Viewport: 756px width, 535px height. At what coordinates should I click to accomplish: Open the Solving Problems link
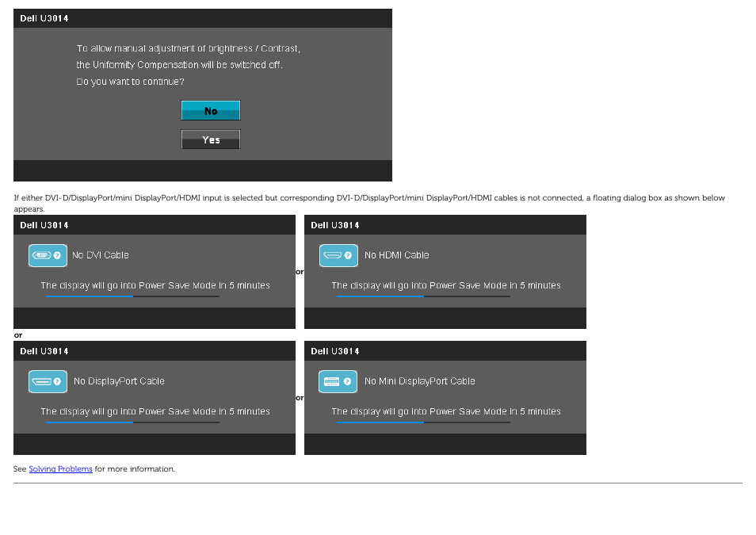61,469
